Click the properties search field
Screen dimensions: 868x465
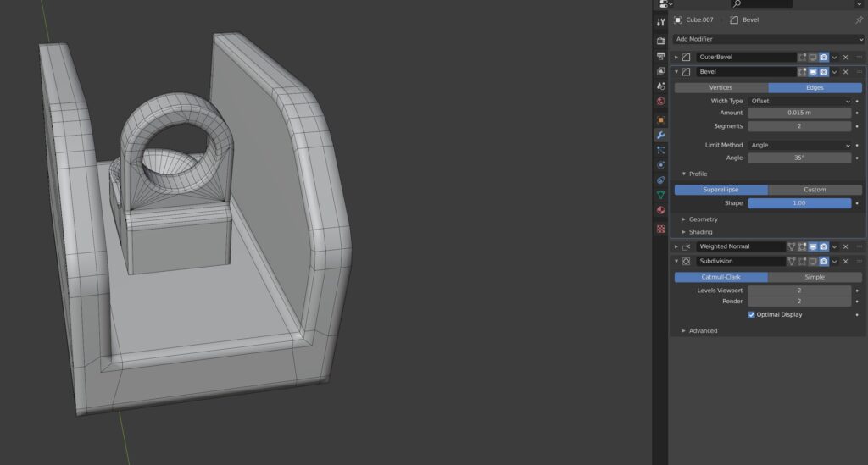click(761, 4)
